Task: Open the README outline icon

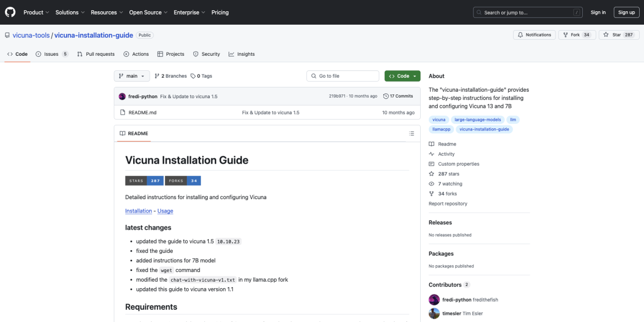Action: [412, 134]
